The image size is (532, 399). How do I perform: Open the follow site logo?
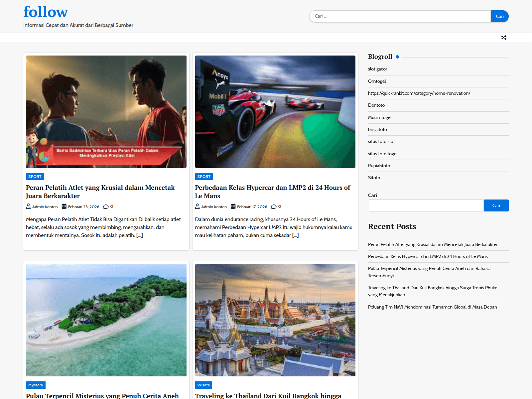pos(46,12)
